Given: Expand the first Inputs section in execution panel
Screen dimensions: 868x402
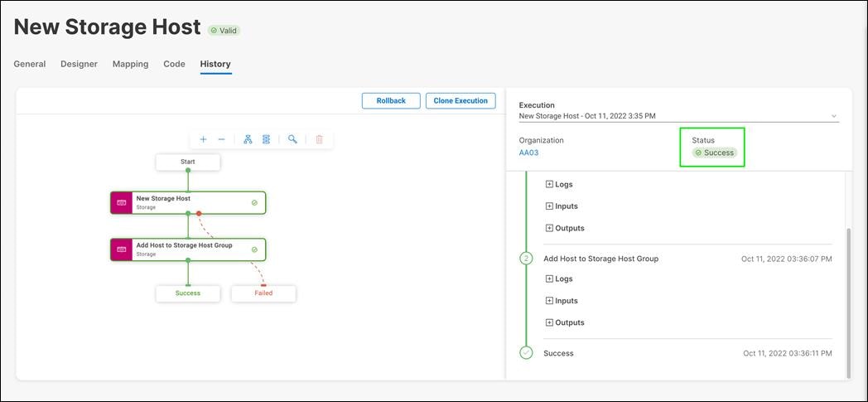Looking at the screenshot, I should [x=562, y=206].
